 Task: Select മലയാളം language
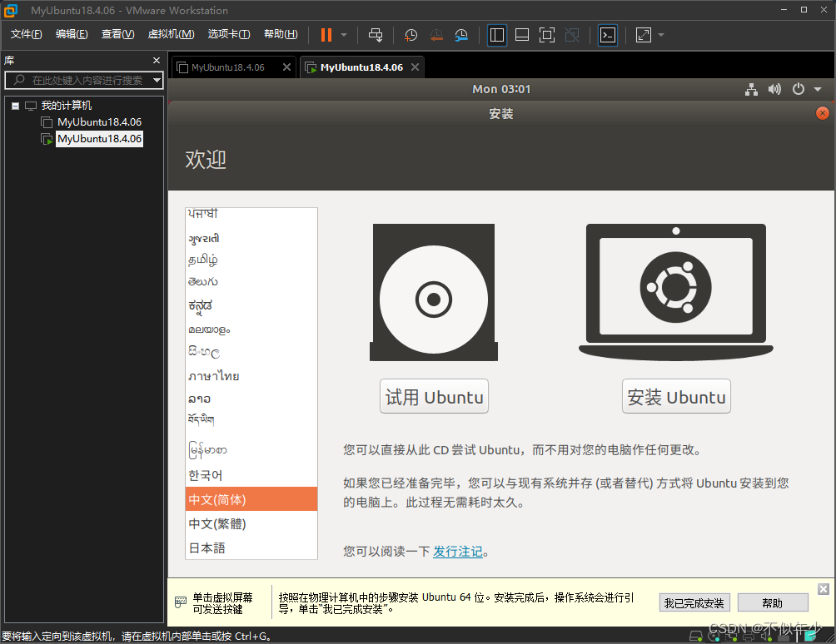[x=251, y=329]
